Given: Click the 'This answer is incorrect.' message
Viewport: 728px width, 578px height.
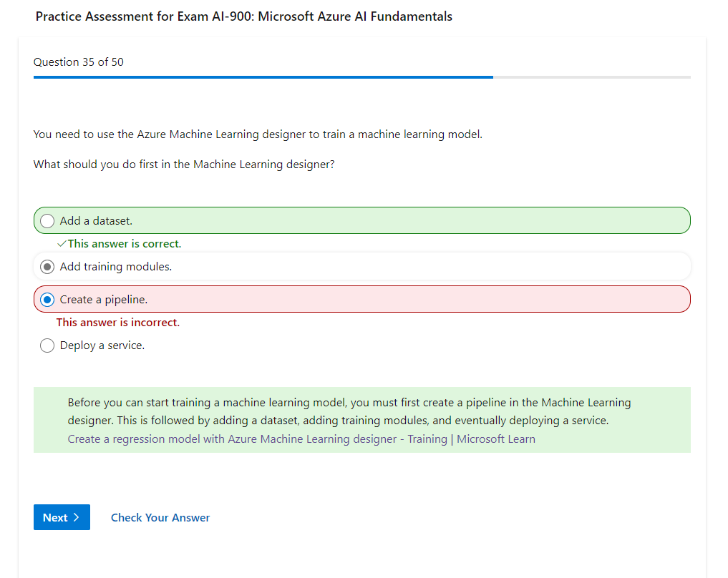Looking at the screenshot, I should 118,323.
